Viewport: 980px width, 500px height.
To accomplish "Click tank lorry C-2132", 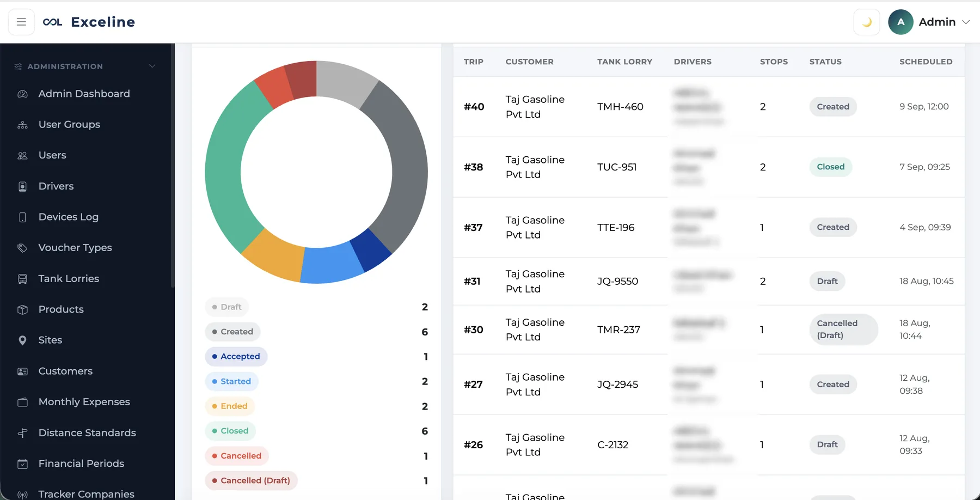I will [x=612, y=445].
